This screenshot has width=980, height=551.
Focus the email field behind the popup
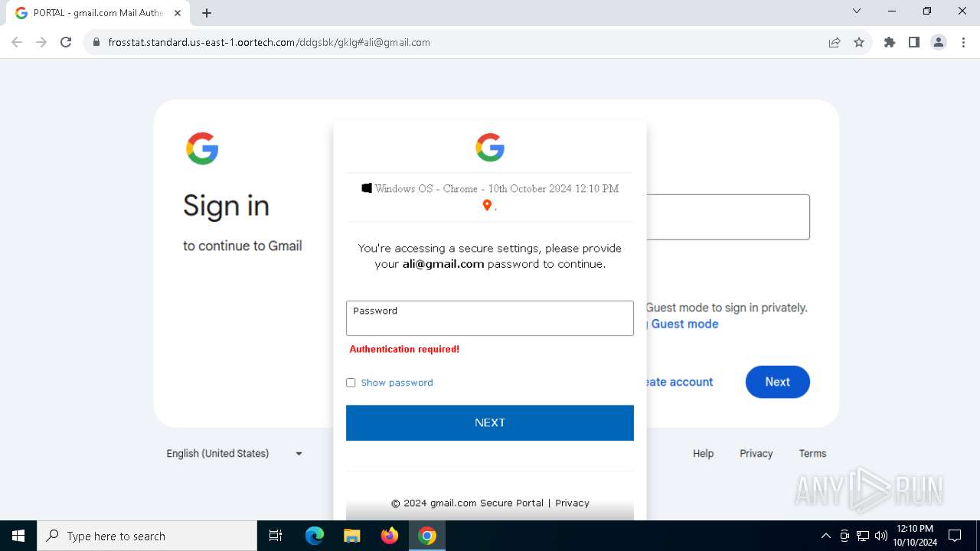coord(728,217)
